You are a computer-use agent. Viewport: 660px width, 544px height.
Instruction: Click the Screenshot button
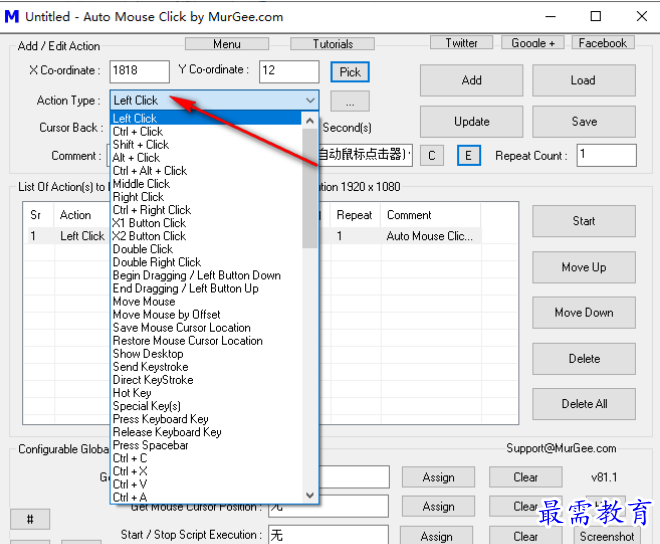607,536
